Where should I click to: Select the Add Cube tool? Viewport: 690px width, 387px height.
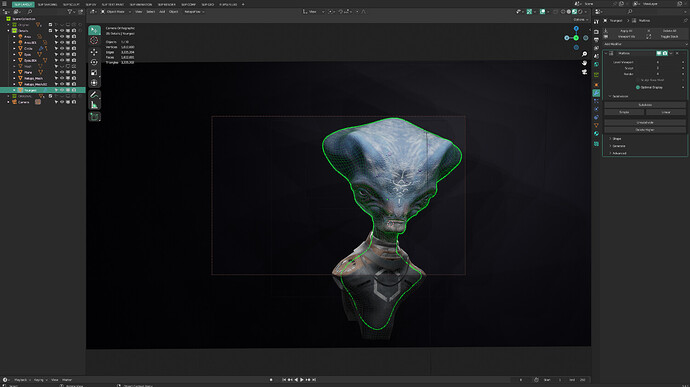(x=94, y=117)
